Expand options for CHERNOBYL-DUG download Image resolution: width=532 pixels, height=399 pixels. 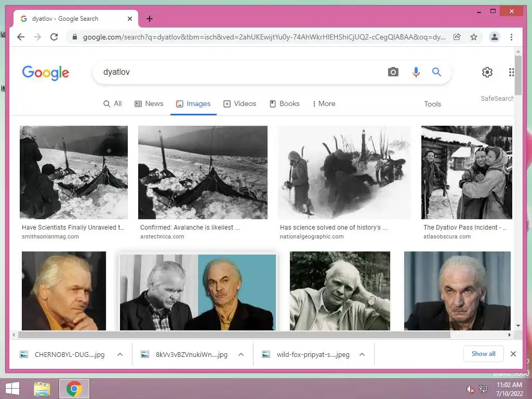120,354
